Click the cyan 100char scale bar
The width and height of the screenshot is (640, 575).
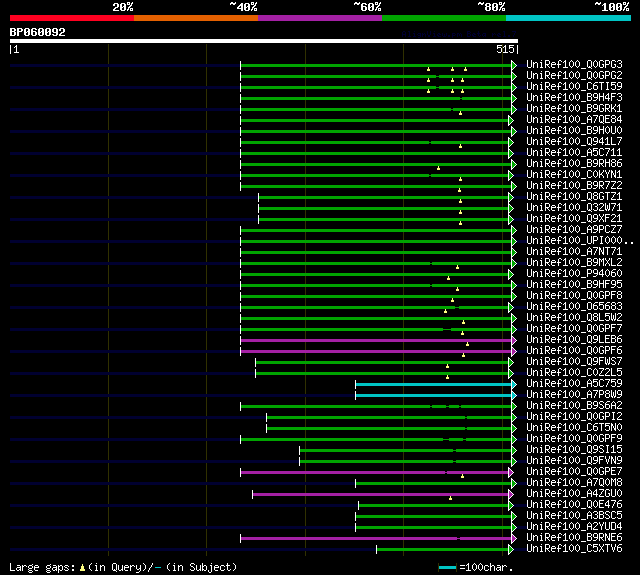447,567
